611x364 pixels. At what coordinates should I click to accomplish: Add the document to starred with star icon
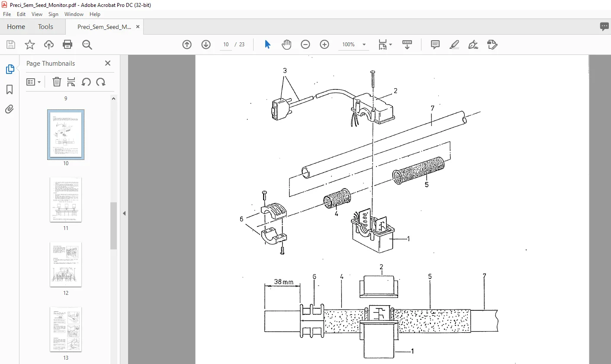point(30,45)
